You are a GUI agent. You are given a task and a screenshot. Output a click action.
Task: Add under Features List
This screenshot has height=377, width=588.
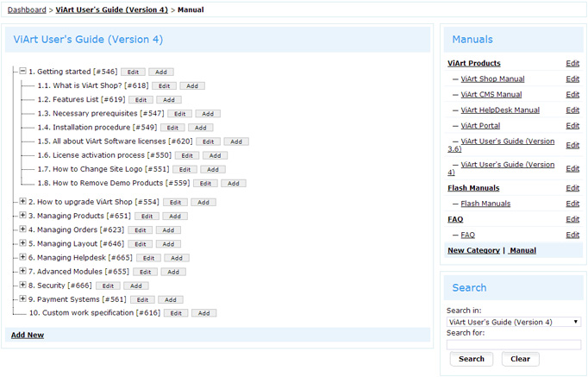pos(169,100)
